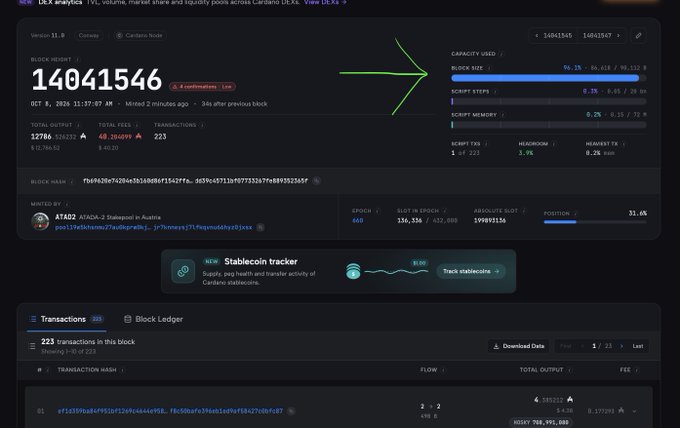
Task: Copy block link with chain icon
Action: pyautogui.click(x=638, y=36)
